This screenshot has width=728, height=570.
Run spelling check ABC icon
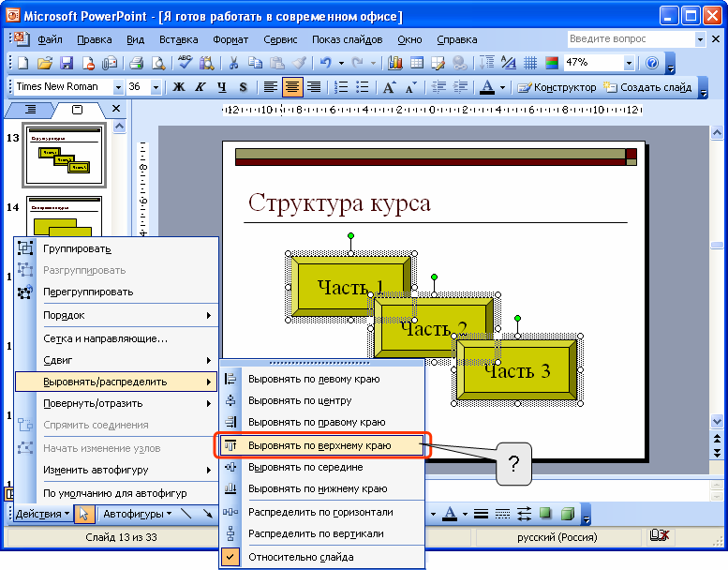pyautogui.click(x=185, y=63)
